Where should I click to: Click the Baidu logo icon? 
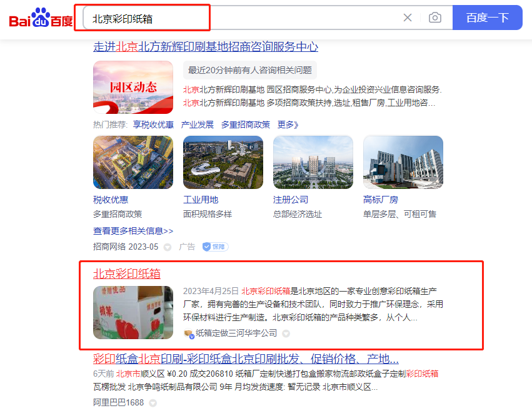(41, 18)
